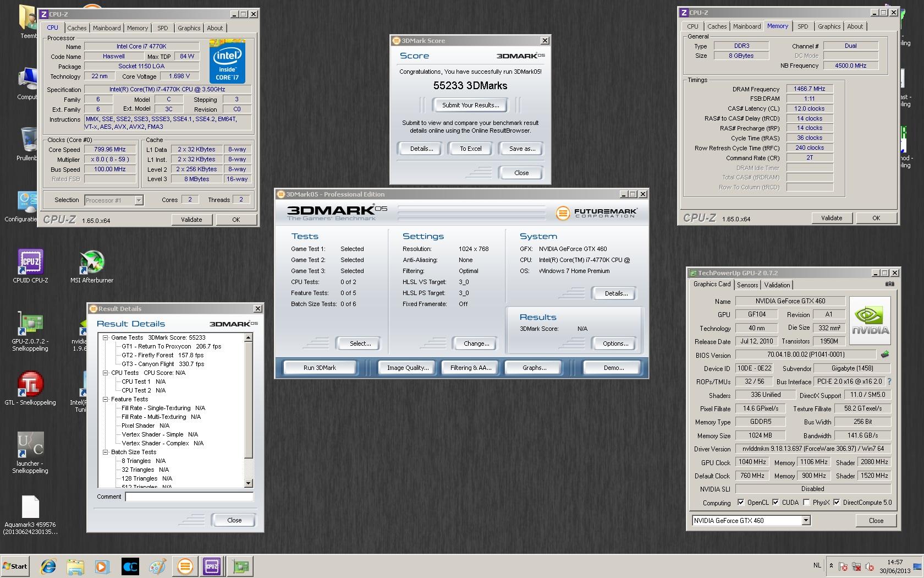Toggle CUDA checkbox in GPU-Z
The height and width of the screenshot is (578, 924).
[775, 503]
